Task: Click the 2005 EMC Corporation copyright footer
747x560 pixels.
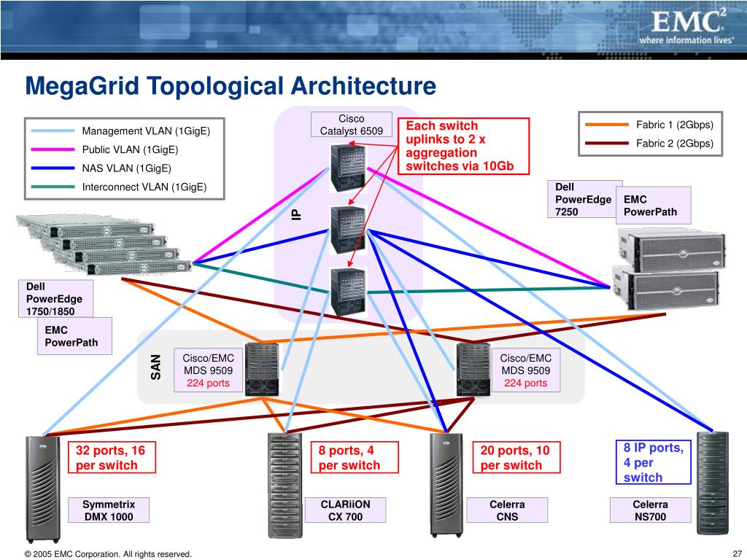Action: pos(108,554)
